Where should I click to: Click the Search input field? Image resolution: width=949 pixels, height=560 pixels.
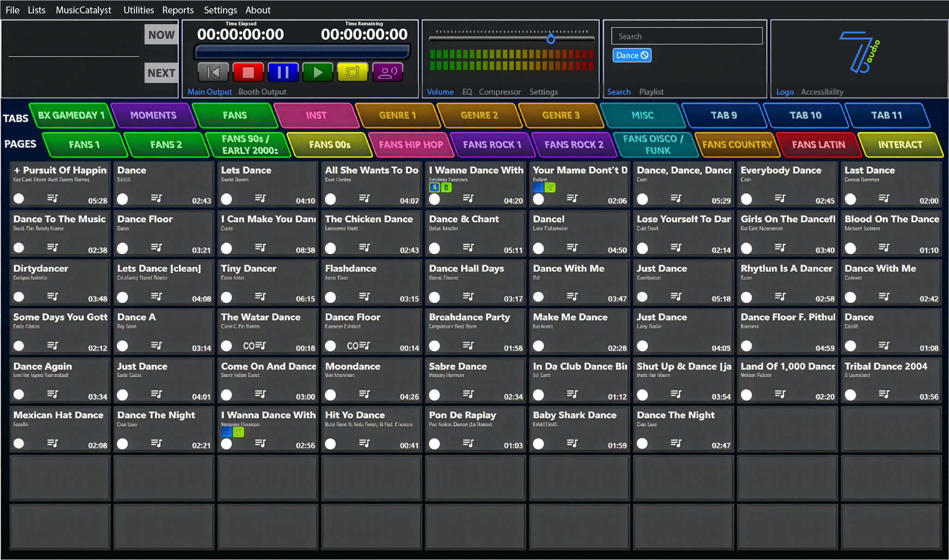(x=687, y=36)
